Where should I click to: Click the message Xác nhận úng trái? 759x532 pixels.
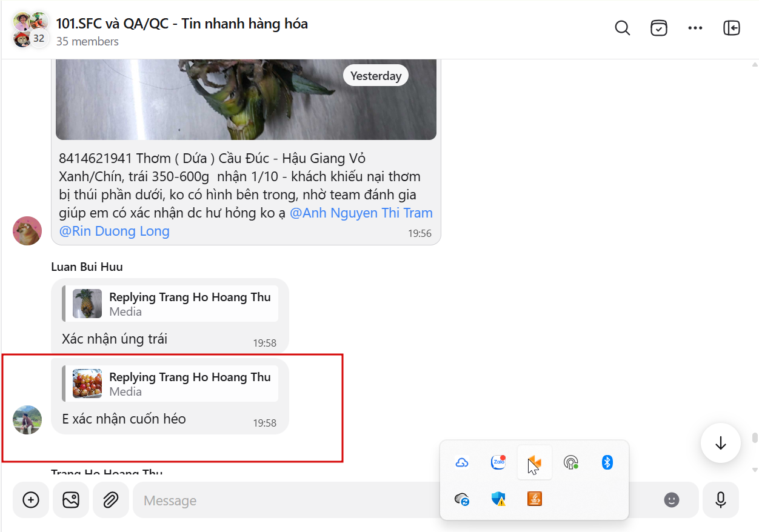[x=115, y=339]
